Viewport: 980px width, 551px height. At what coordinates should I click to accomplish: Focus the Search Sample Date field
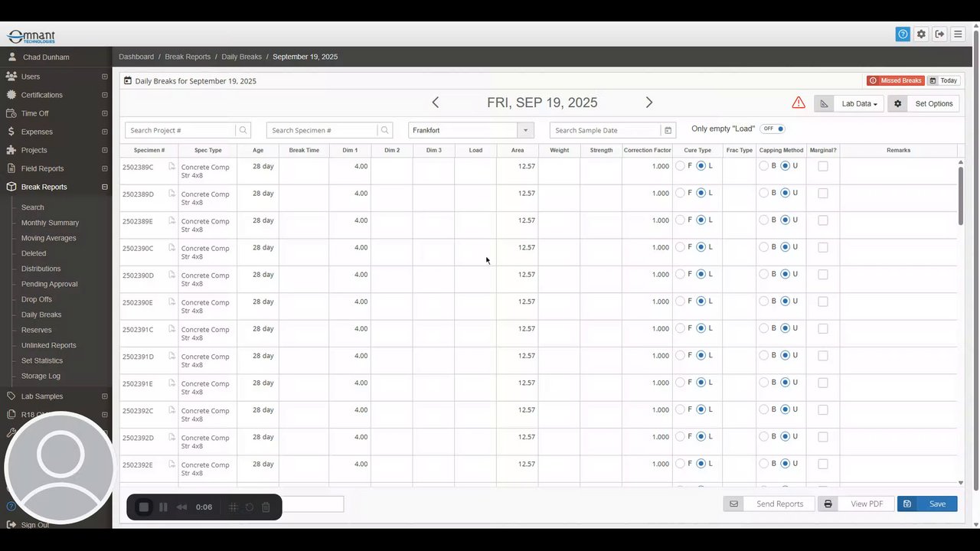605,130
